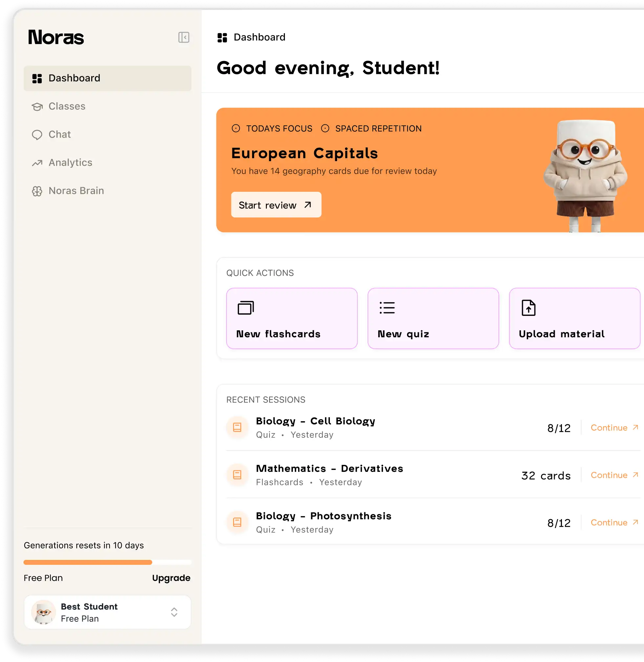Click the Analytics trend arrow icon
Screen dimensions: 644x662
37,163
